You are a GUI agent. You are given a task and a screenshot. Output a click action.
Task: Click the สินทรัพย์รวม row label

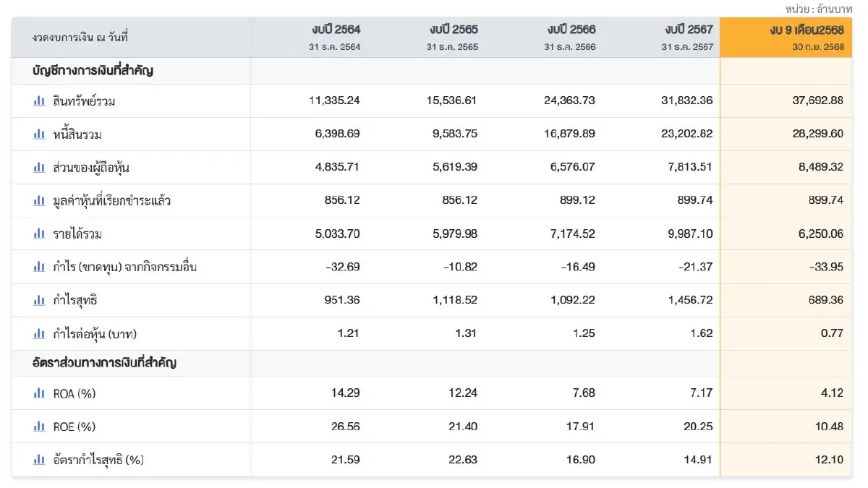pyautogui.click(x=84, y=101)
